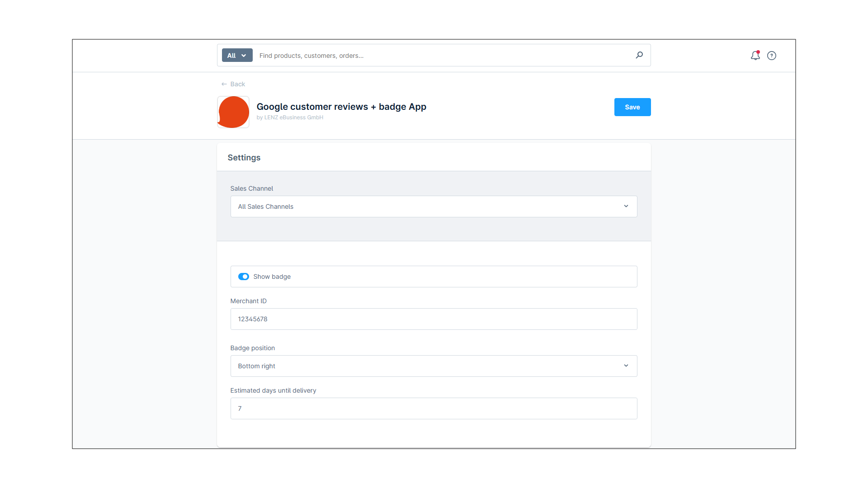Click the Estimated days until delivery label
Screen dimensions: 868x488
[x=274, y=390]
